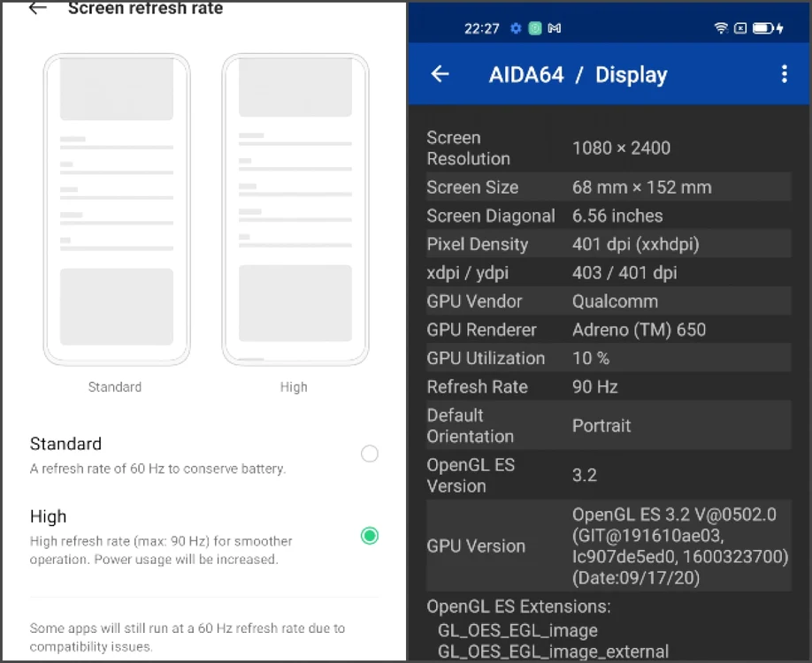The width and height of the screenshot is (812, 663).
Task: Tap the boxed X status icon
Action: point(740,28)
